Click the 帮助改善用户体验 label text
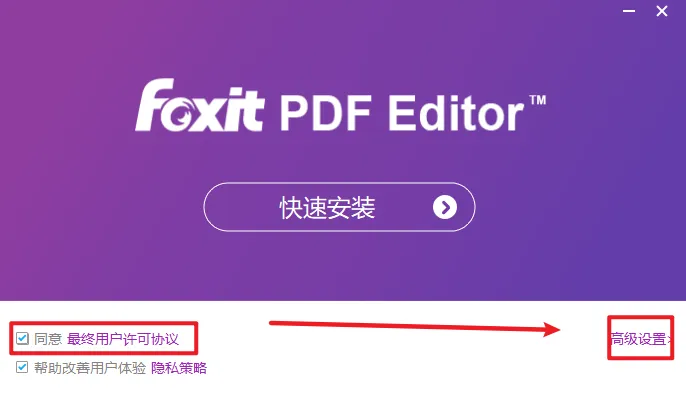The image size is (686, 401). (90, 368)
